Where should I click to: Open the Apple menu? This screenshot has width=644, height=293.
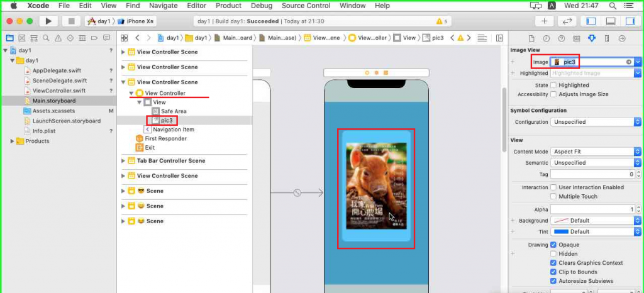click(x=14, y=6)
